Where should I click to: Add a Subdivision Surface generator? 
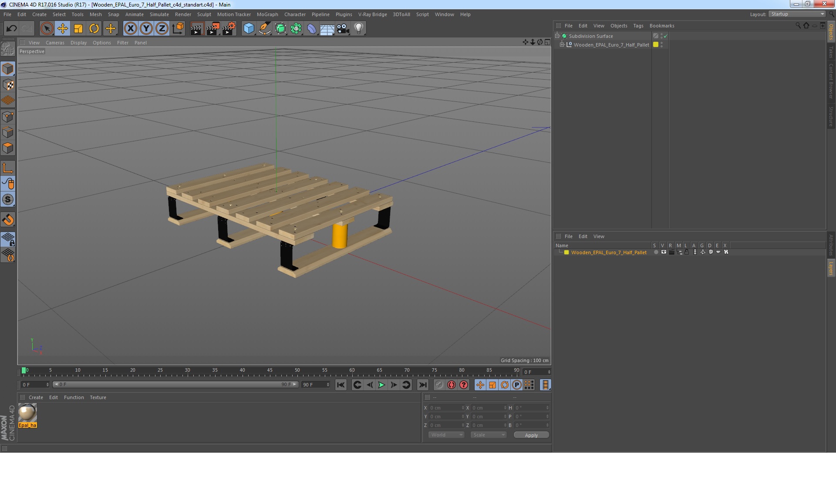280,29
